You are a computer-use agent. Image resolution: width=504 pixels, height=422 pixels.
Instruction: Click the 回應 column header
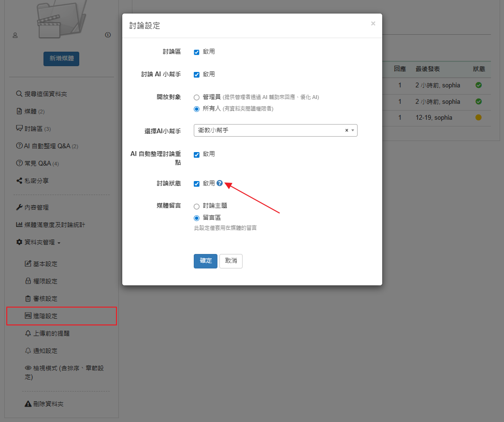(x=400, y=69)
